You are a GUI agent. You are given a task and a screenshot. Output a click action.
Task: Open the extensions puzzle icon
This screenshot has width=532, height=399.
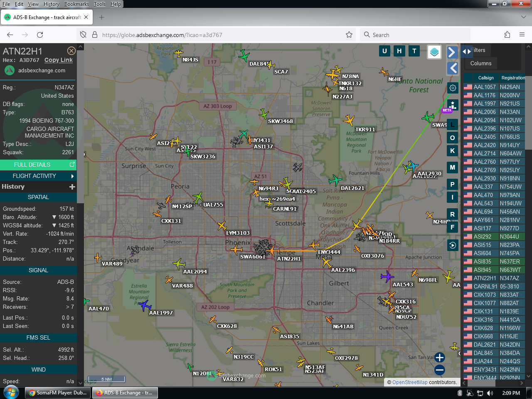[x=507, y=35]
